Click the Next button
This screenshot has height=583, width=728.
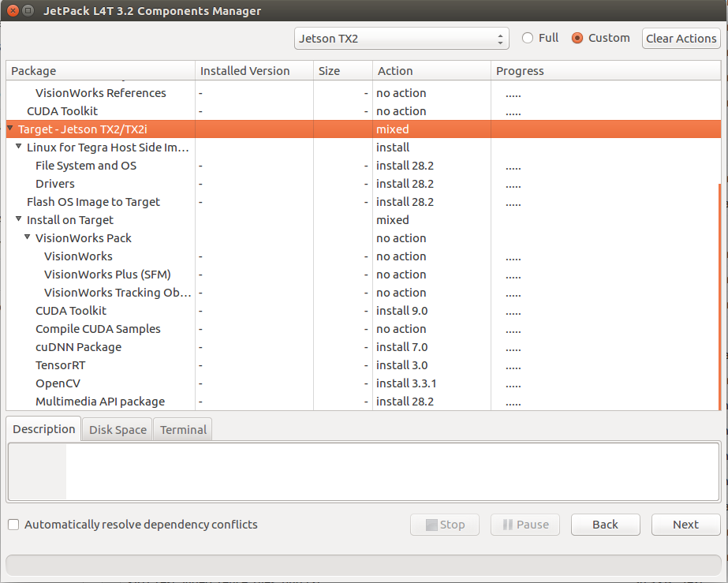685,525
